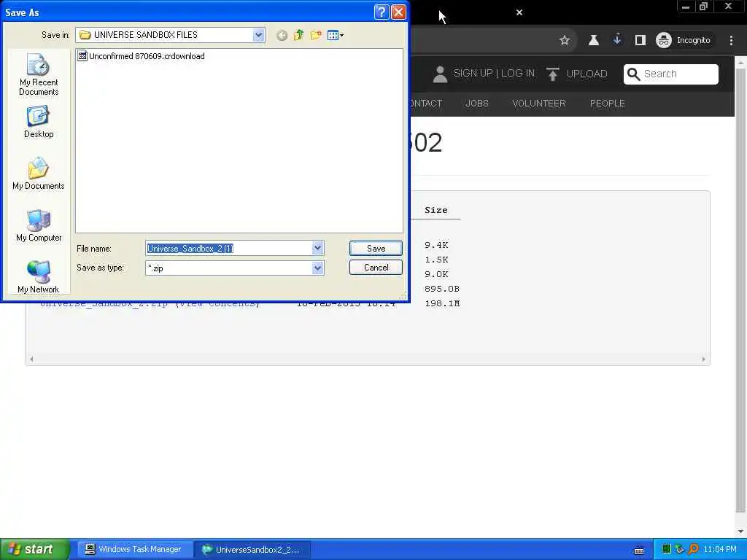Open Chrome downloads icon

[x=617, y=39]
